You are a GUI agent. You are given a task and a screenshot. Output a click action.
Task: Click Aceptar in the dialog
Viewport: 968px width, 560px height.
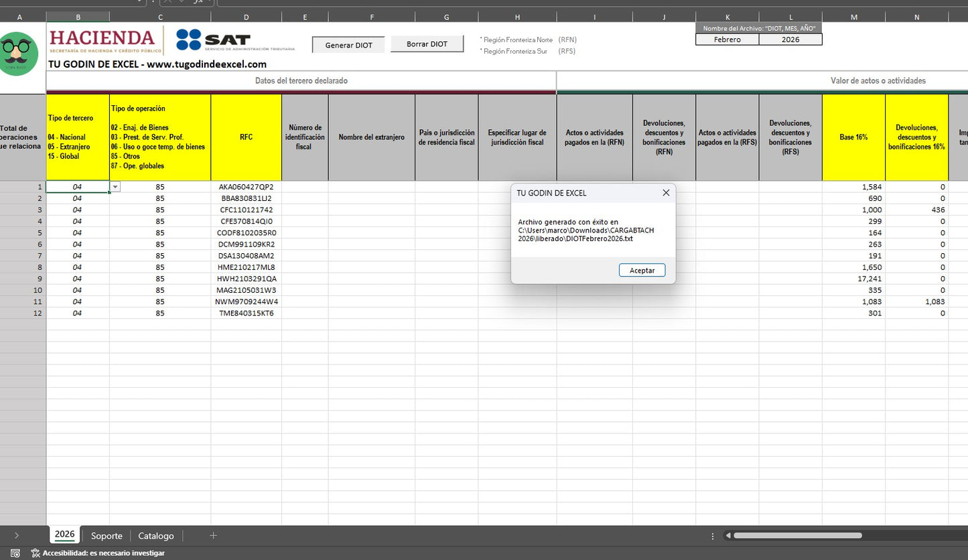coord(642,270)
